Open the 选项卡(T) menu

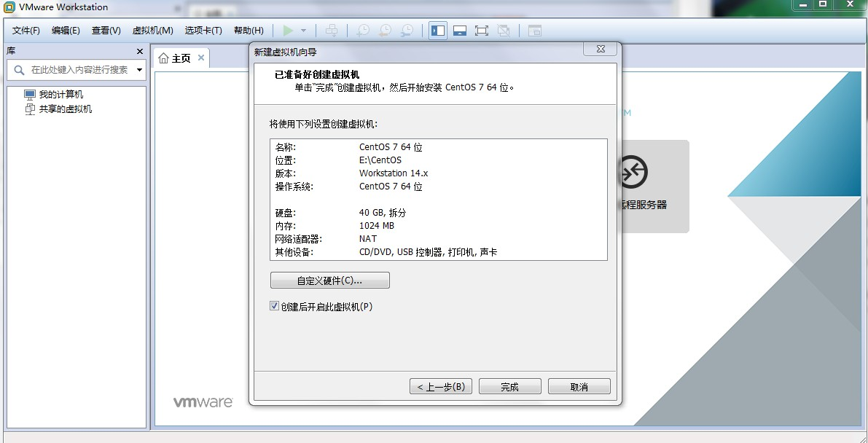(203, 31)
